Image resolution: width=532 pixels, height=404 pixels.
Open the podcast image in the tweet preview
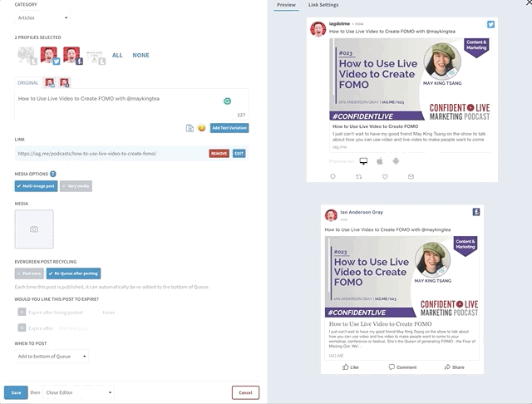click(x=410, y=79)
